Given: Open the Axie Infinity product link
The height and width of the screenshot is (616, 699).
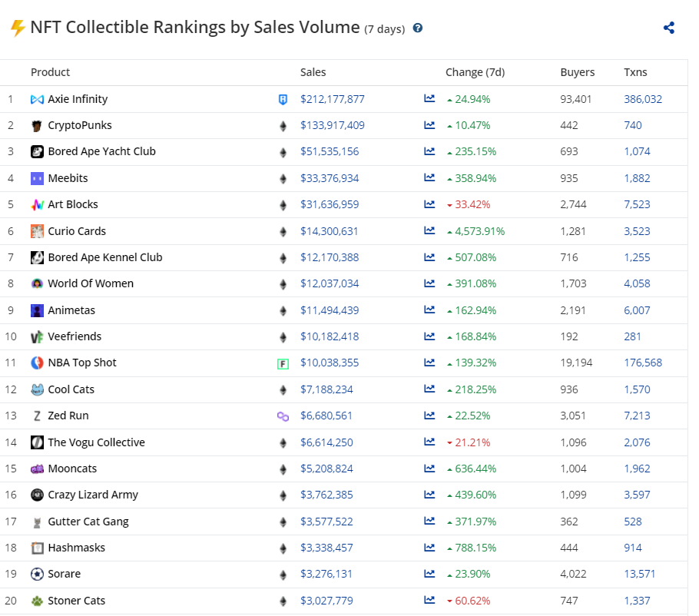Looking at the screenshot, I should (78, 99).
